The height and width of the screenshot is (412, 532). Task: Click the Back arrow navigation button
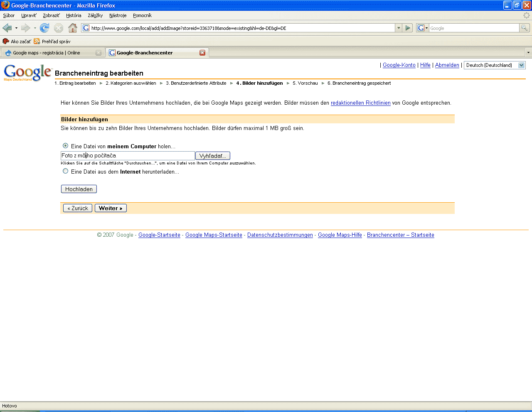point(7,28)
